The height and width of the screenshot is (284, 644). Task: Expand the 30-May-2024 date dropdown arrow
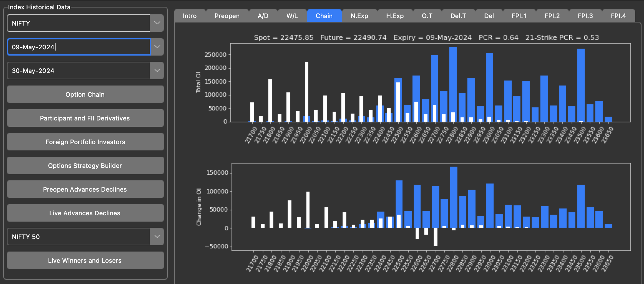(x=157, y=71)
